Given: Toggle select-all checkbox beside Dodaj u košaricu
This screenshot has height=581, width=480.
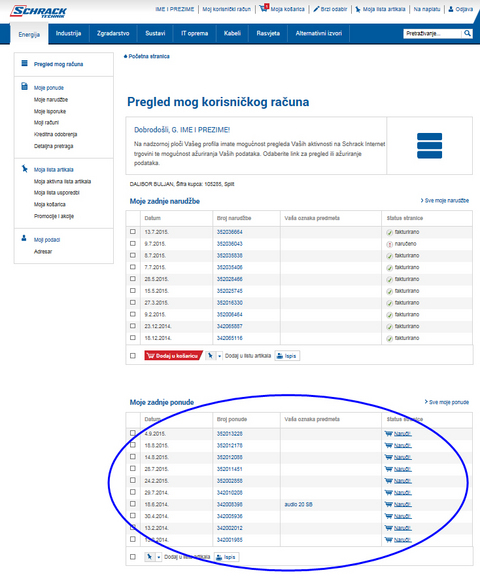Looking at the screenshot, I should pyautogui.click(x=133, y=356).
